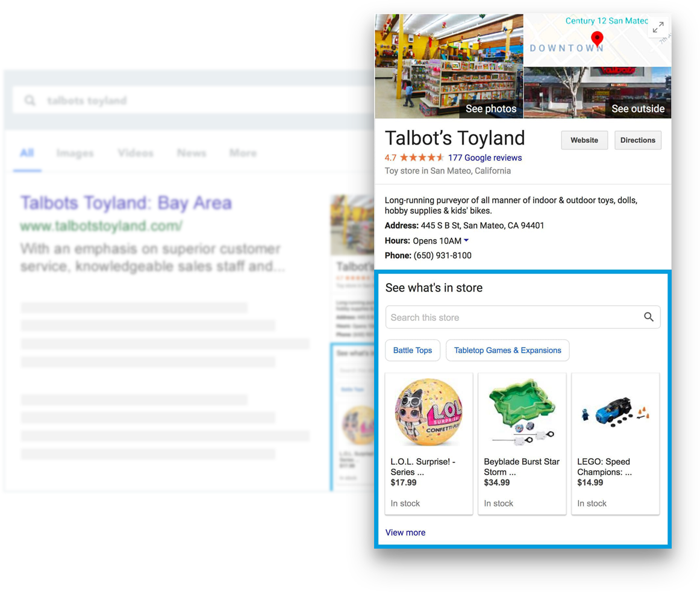This screenshot has height=592, width=700.
Task: Expand the map with the fullscreen arrows icon
Action: point(658,27)
